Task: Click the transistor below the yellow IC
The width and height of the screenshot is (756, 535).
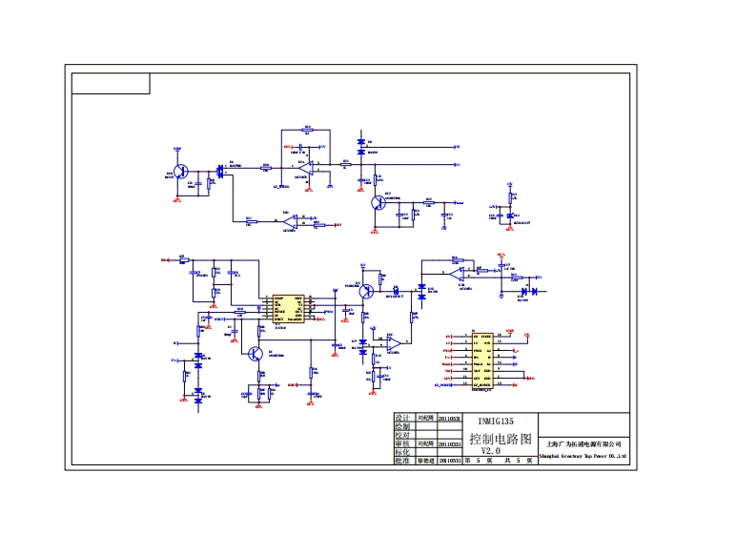Action: [255, 355]
